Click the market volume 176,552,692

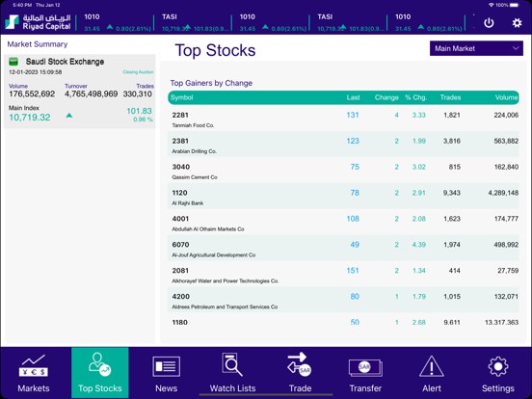32,94
